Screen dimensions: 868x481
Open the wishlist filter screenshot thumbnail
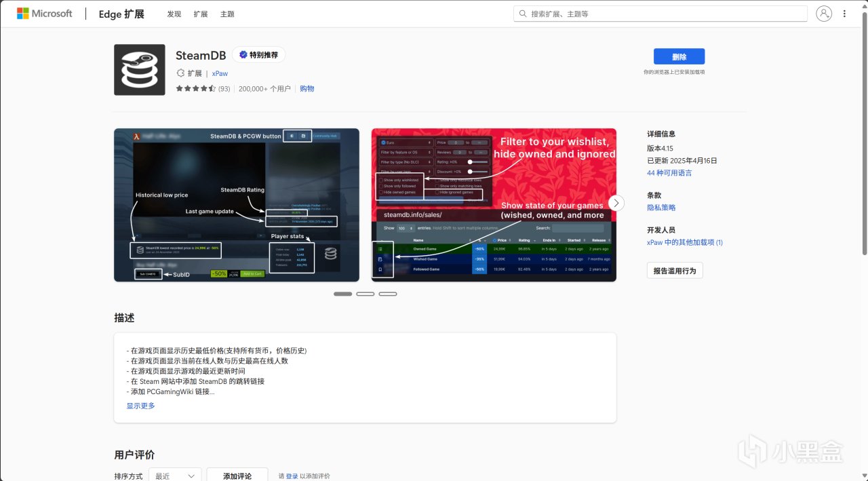(494, 205)
